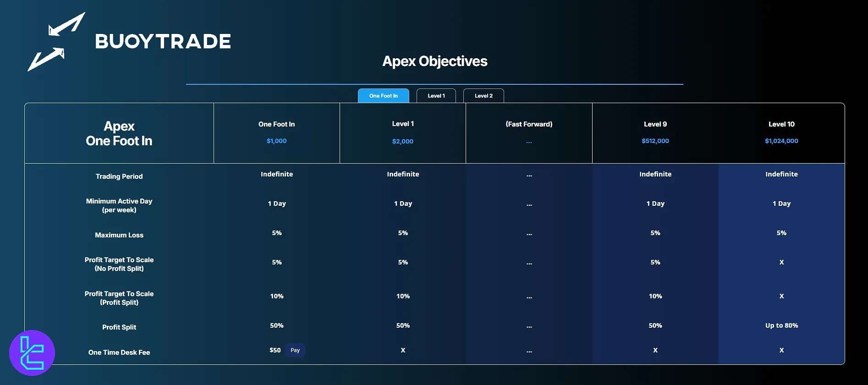Click the $2,000 price under Level 1
868x385 pixels.
coord(403,142)
